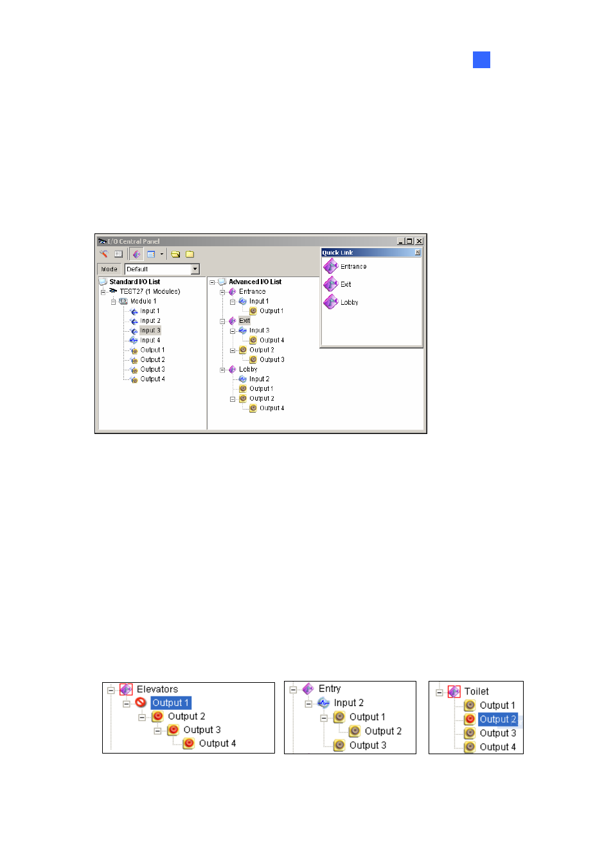Select the Lobby quick link label

coord(350,302)
